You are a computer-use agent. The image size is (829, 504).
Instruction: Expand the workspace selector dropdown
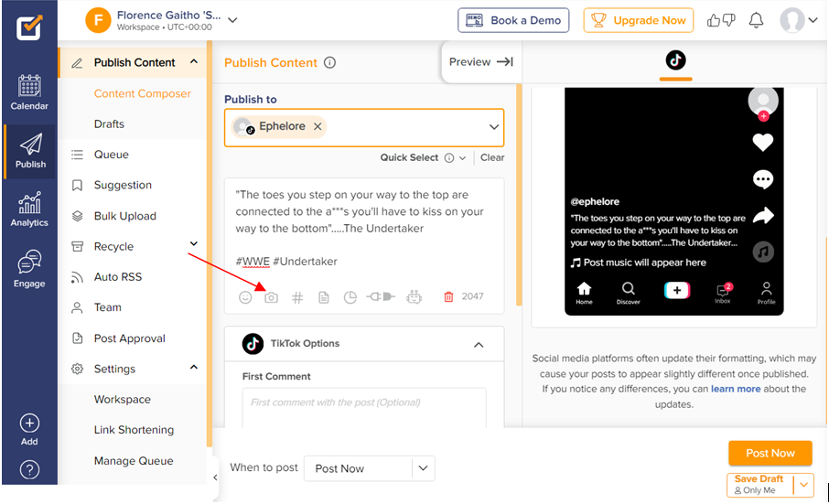(232, 20)
